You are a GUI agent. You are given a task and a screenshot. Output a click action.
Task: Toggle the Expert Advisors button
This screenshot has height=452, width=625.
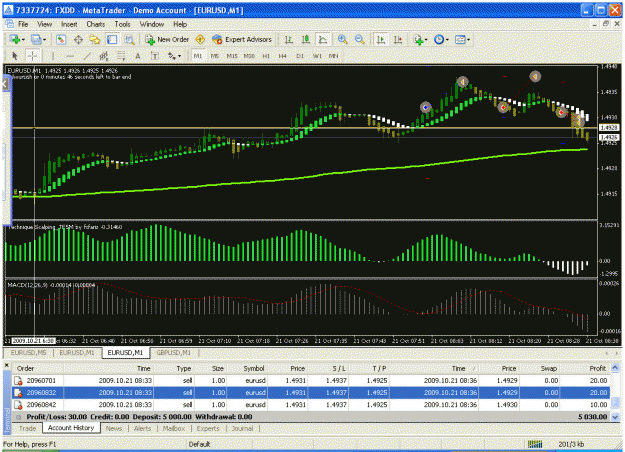pyautogui.click(x=242, y=39)
